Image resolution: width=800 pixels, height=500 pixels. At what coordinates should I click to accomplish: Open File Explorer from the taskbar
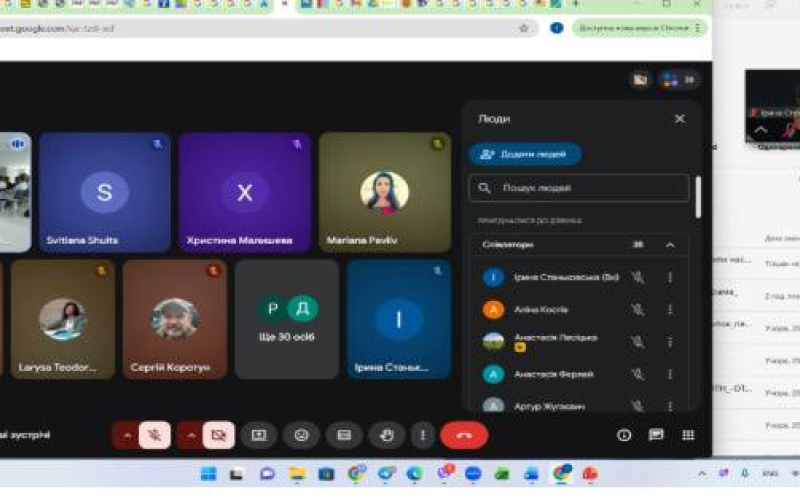296,474
